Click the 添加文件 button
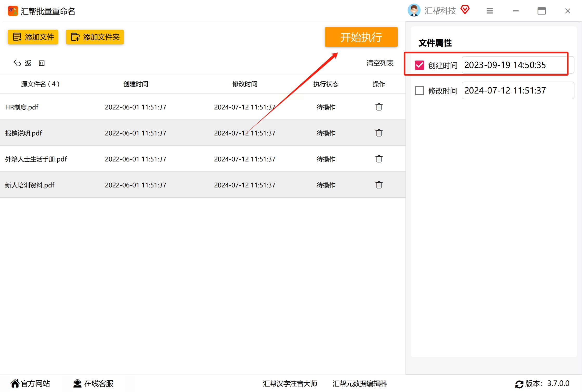 tap(33, 37)
